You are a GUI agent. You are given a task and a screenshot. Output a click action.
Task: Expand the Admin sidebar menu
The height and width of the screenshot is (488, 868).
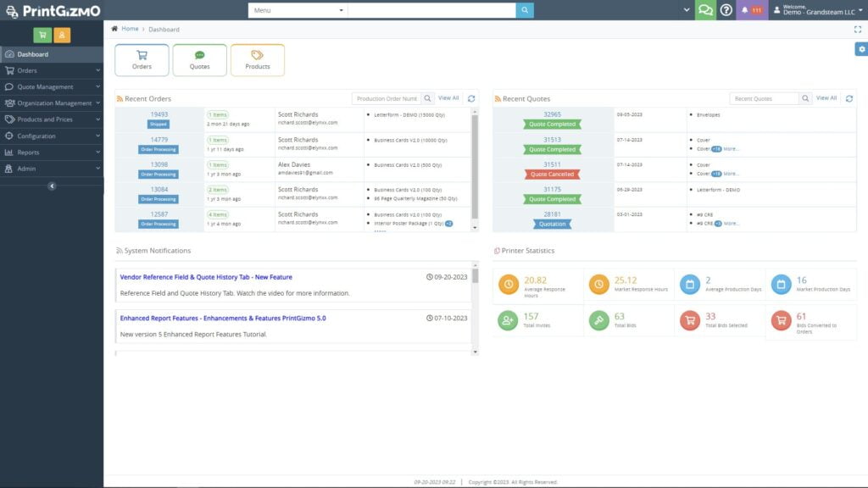point(52,169)
